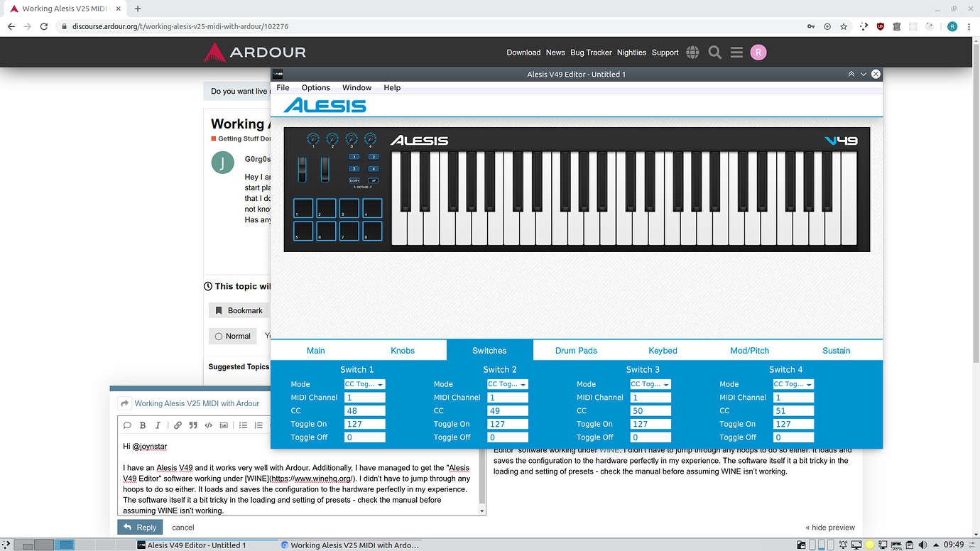Tap drum pad 1 on the keyboard

303,208
